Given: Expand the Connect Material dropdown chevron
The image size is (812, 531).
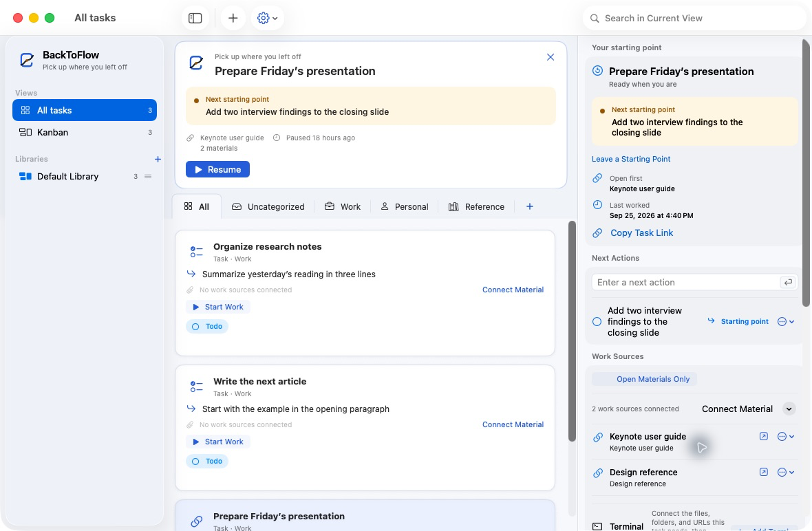Looking at the screenshot, I should [789, 409].
